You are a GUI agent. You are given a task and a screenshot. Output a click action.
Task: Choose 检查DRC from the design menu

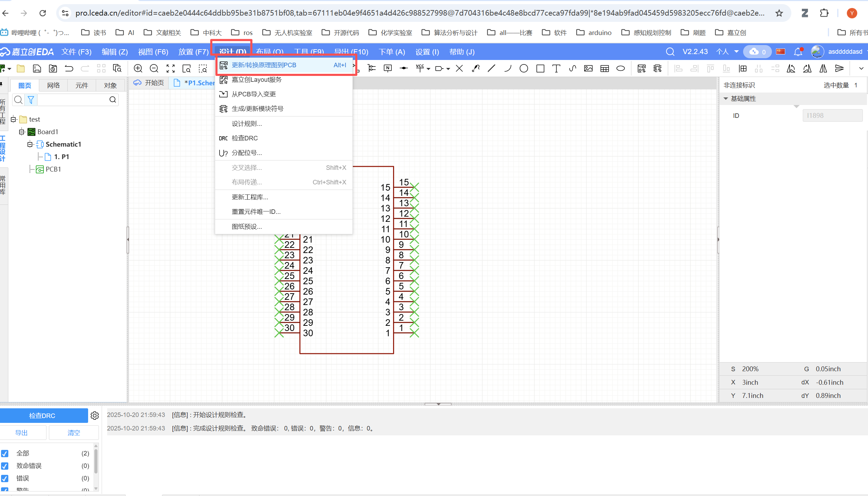(245, 138)
